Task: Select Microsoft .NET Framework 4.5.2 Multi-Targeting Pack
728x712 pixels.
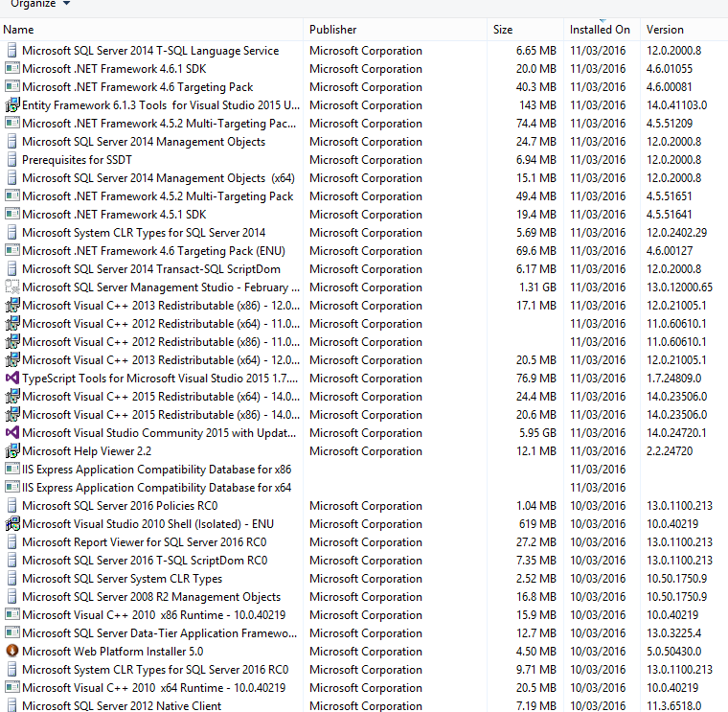Action: point(364,196)
